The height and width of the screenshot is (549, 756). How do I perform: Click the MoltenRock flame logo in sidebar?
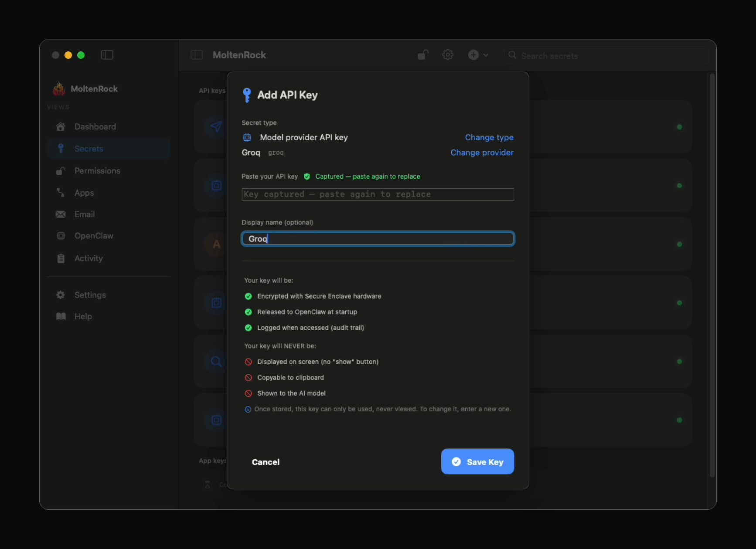pyautogui.click(x=59, y=88)
